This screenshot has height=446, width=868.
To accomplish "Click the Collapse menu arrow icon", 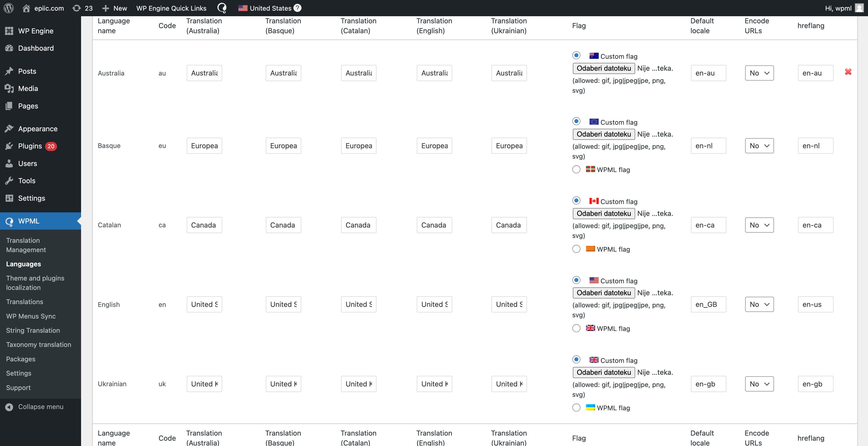I will [9, 407].
